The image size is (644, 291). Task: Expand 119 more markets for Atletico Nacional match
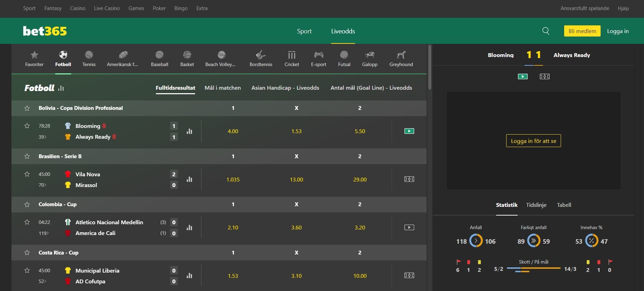[x=44, y=233]
